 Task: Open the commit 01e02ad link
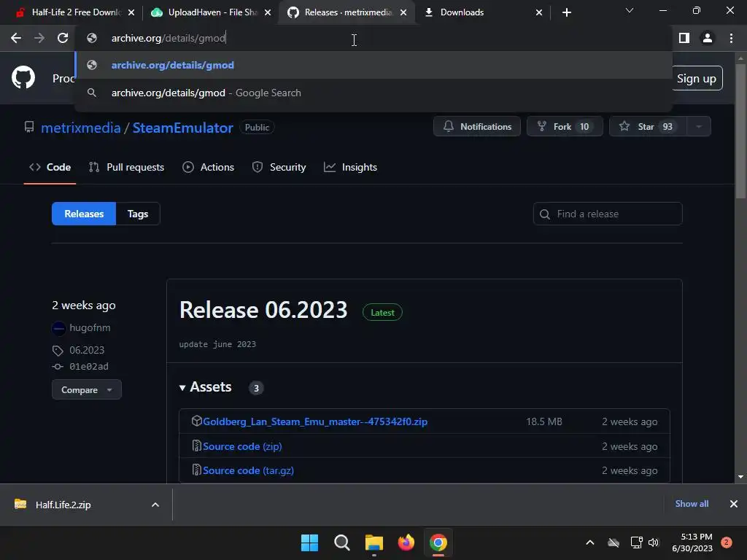(88, 366)
